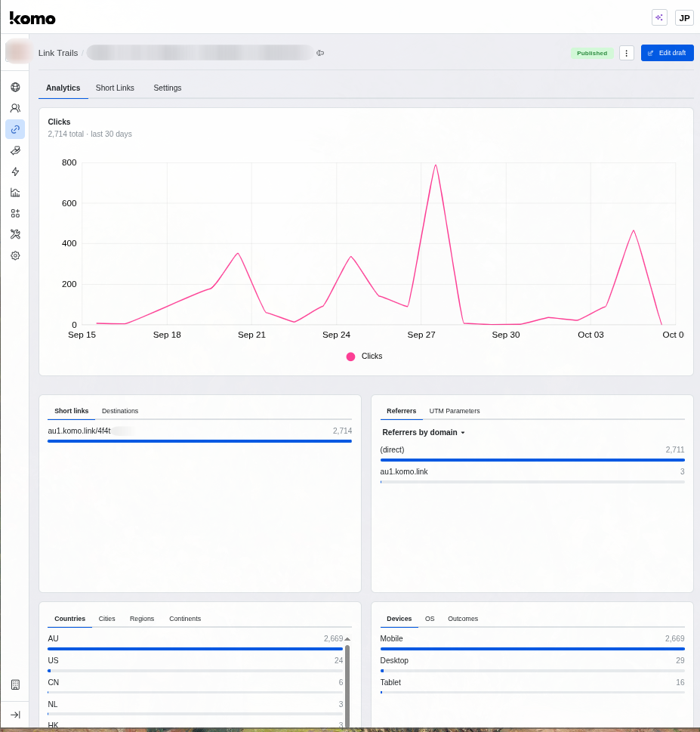This screenshot has height=732, width=700.
Task: Click the countries list scrollbar
Action: coord(347,686)
